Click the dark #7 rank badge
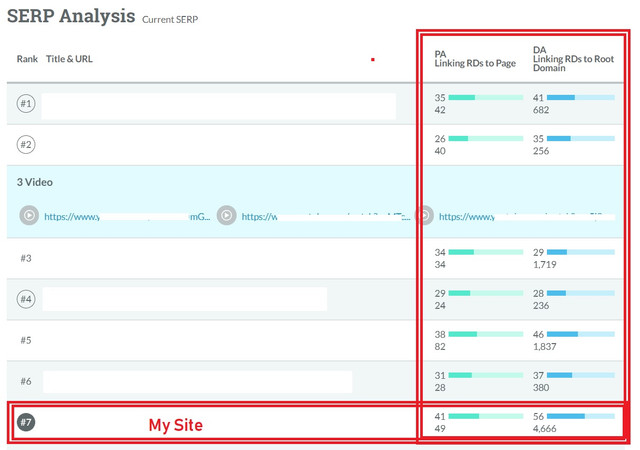This screenshot has height=450, width=640. tap(26, 422)
